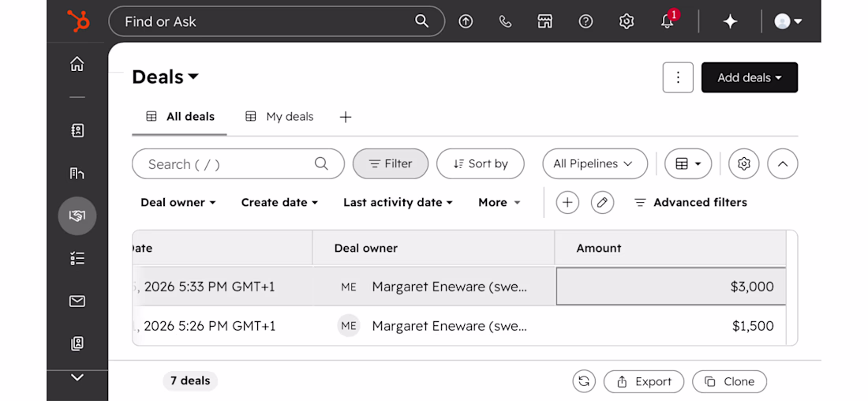Image resolution: width=868 pixels, height=401 pixels.
Task: Open the calling phone icon
Action: coord(505,21)
